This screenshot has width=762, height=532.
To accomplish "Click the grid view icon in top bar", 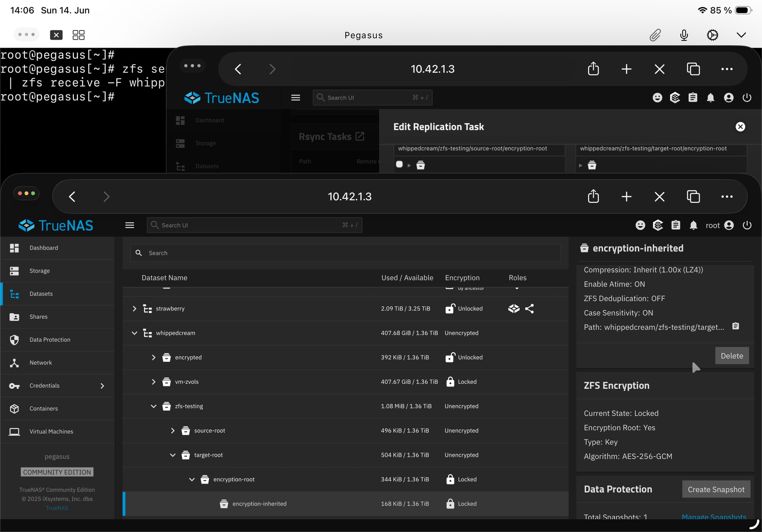I will click(79, 35).
